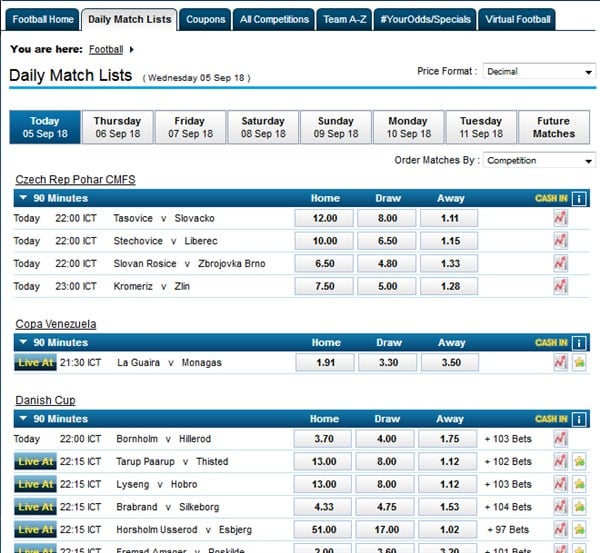Click Cash In info icon in Czech Rep header
Screen dimensions: 600x553
pyautogui.click(x=579, y=199)
